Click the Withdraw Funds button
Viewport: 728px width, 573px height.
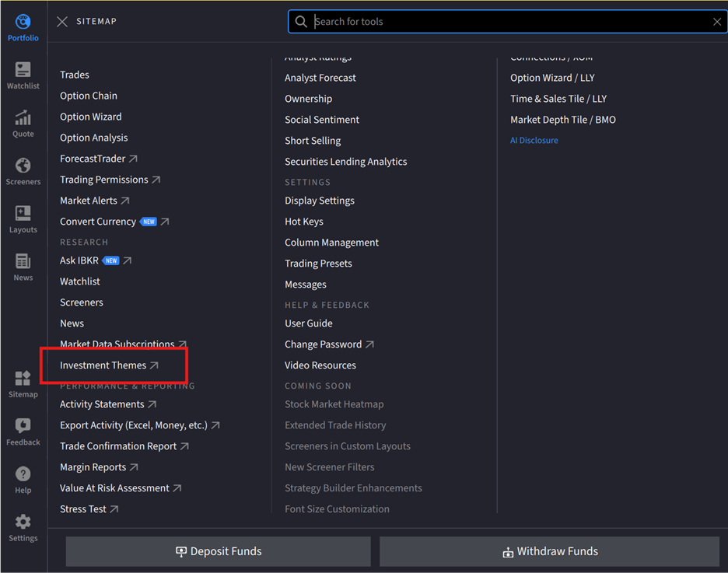[550, 551]
